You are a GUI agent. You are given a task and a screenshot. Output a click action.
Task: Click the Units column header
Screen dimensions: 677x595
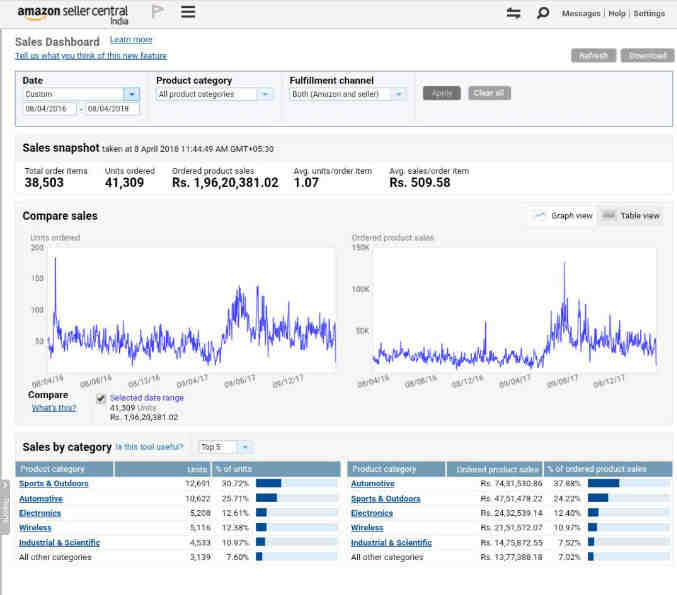pos(162,469)
